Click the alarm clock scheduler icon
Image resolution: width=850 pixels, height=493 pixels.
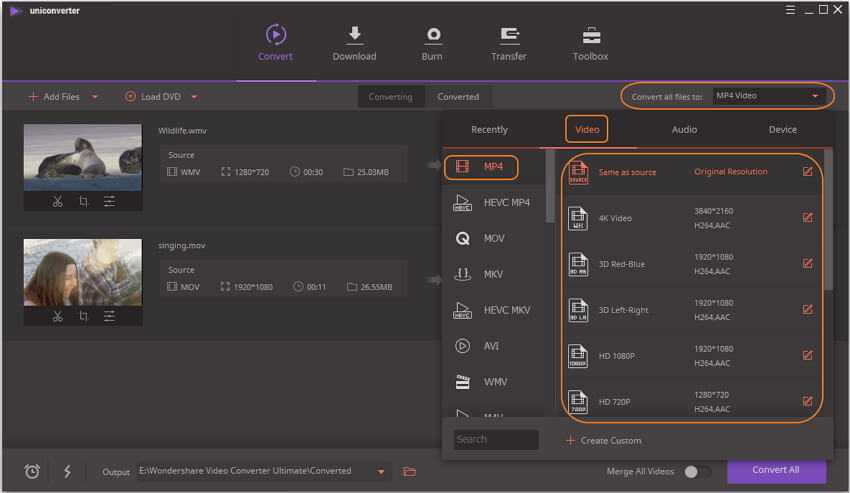pyautogui.click(x=32, y=471)
